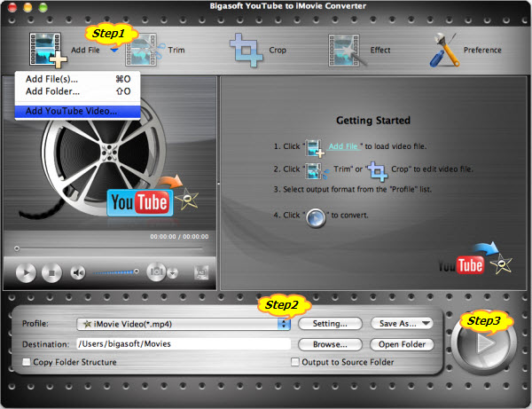Toggle full screen preview icon

(201, 272)
